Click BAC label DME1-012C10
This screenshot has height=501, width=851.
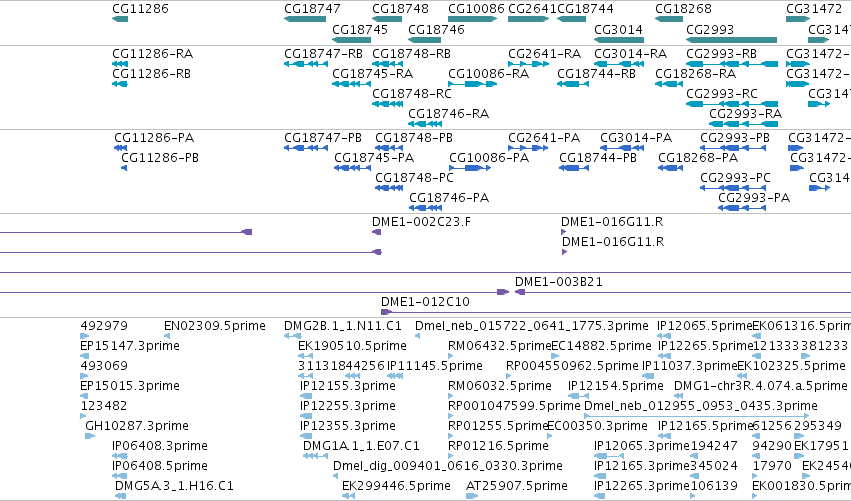(x=425, y=301)
